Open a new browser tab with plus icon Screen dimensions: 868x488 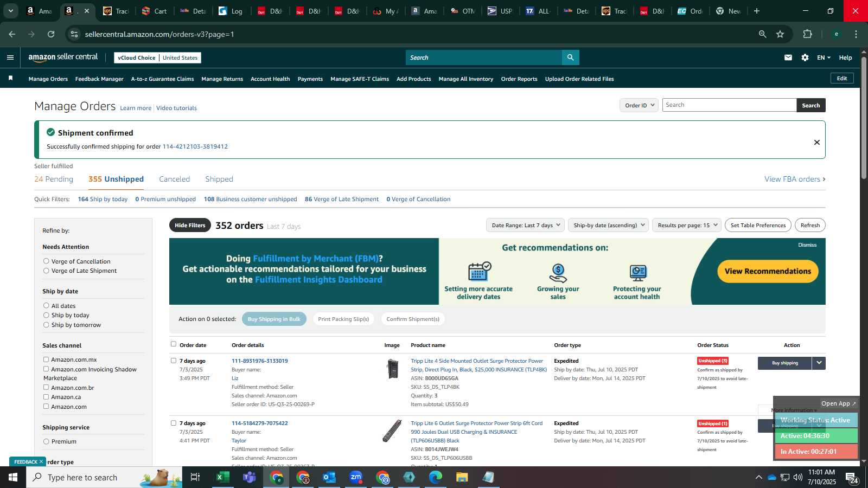tap(757, 11)
